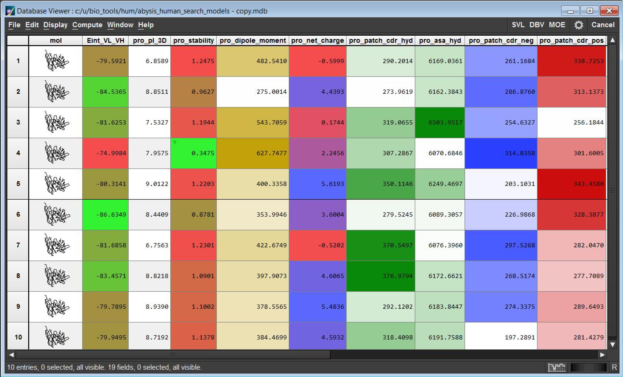The image size is (624, 378).
Task: Select the molecule thumbnail in row 6
Action: pyautogui.click(x=56, y=214)
